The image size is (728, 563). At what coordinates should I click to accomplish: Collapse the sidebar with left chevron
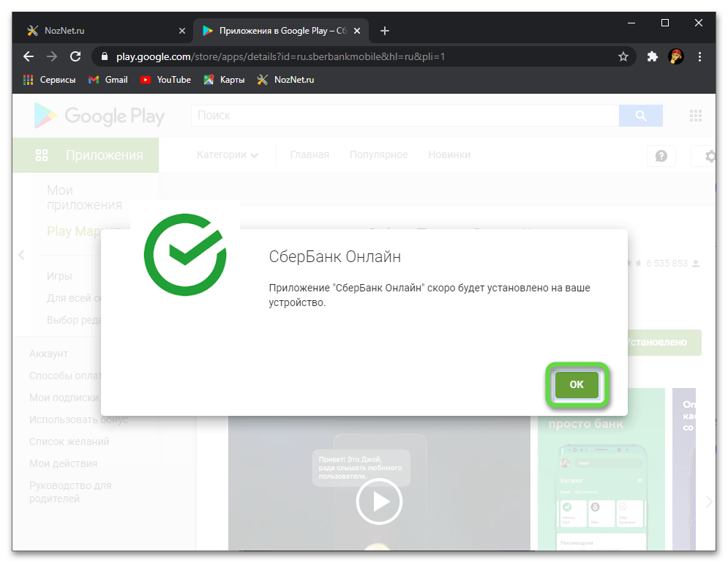point(21,255)
